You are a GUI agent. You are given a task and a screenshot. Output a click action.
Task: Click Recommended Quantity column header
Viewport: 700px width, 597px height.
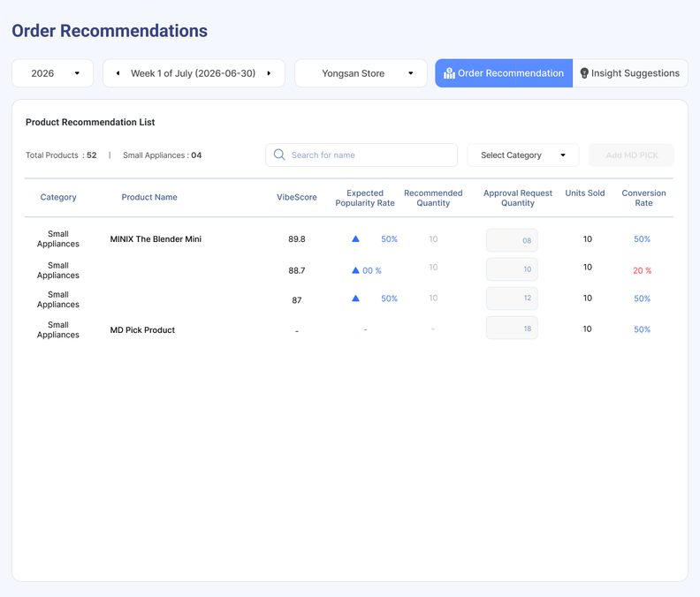click(x=433, y=198)
